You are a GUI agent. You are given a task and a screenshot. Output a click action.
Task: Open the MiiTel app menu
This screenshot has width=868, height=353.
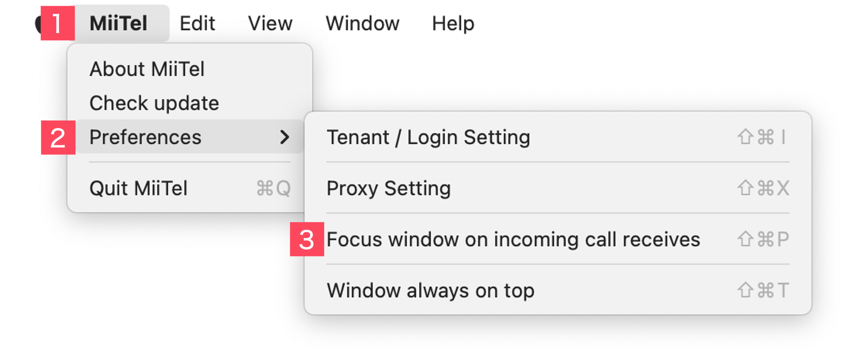point(118,23)
